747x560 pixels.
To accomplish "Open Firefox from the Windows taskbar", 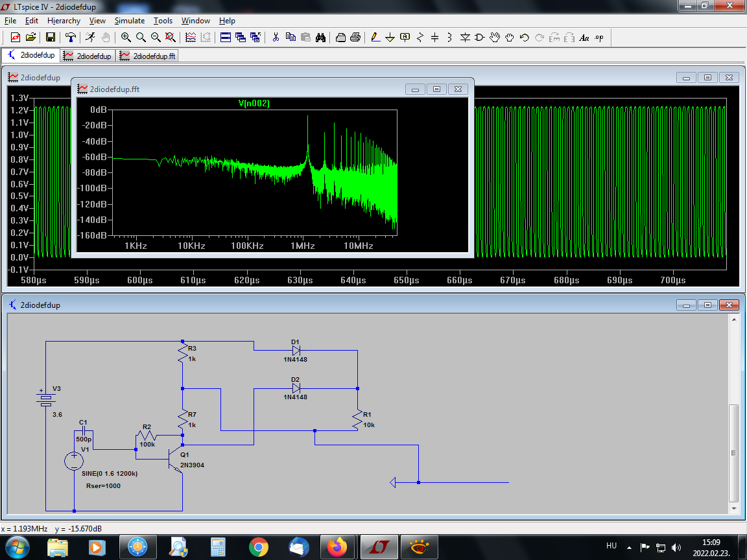I will click(337, 548).
